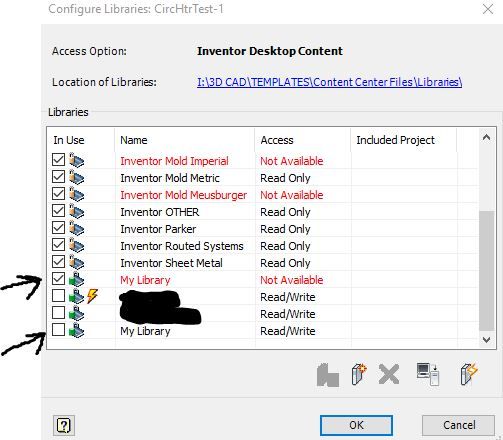This screenshot has height=440, width=503.
Task: Select the red My Library name
Action: coord(145,280)
